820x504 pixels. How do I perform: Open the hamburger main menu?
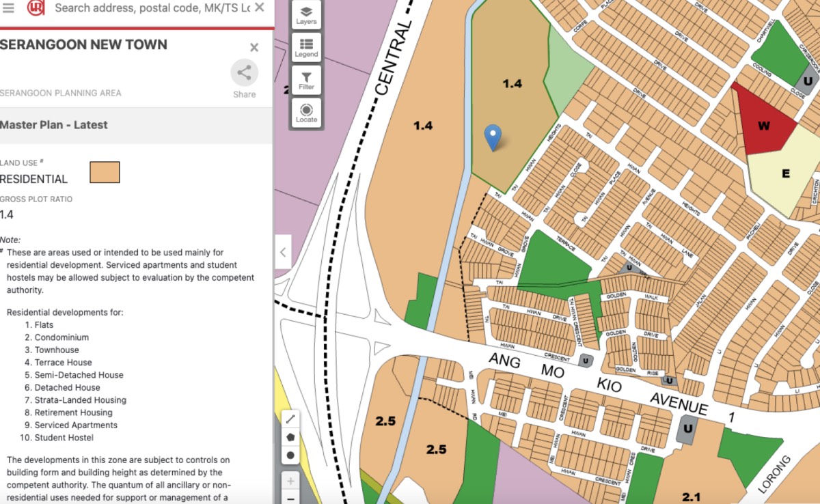pyautogui.click(x=8, y=8)
